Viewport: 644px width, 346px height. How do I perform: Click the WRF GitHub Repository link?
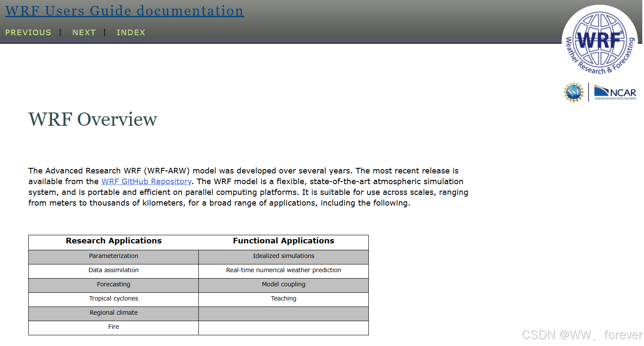pos(146,182)
